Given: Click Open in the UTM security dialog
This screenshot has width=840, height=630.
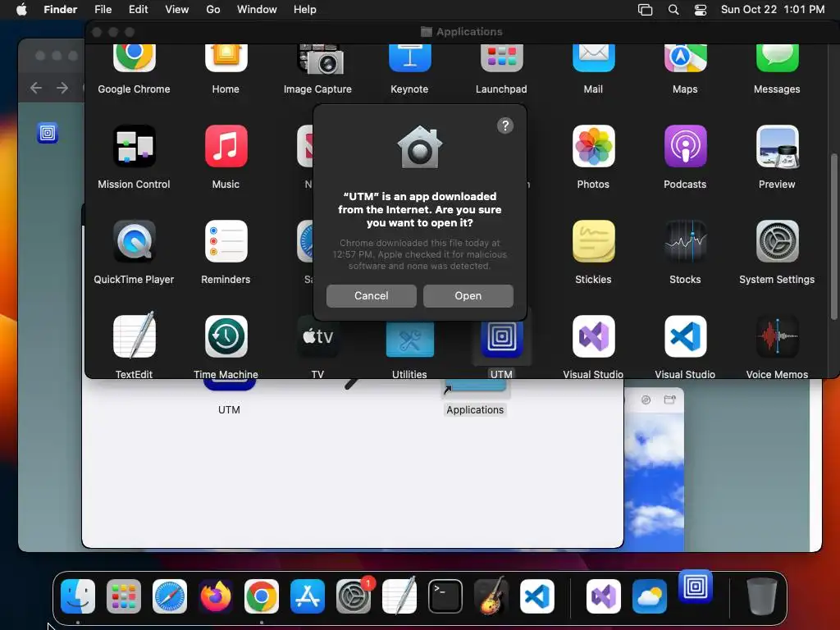Looking at the screenshot, I should [x=468, y=295].
